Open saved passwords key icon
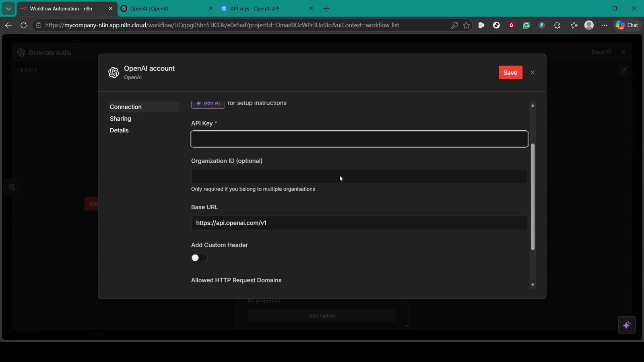The height and width of the screenshot is (362, 644). click(x=454, y=25)
